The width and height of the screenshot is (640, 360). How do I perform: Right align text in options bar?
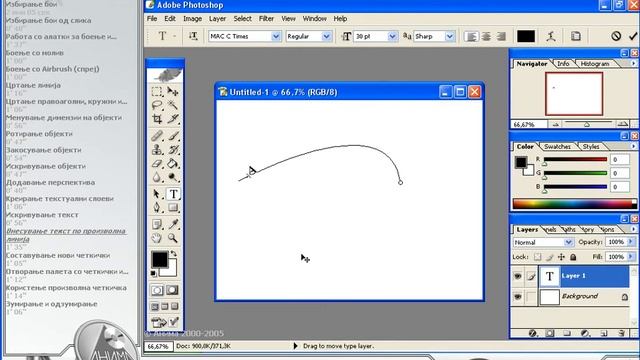500,36
